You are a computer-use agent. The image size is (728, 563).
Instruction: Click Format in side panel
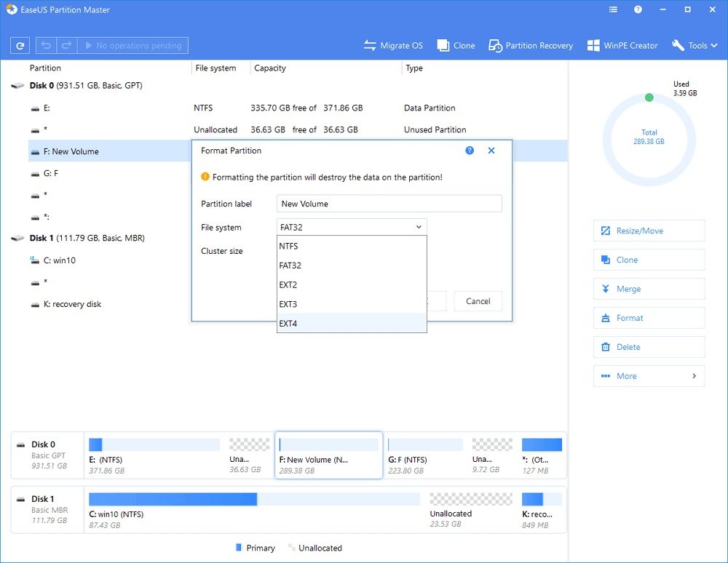click(649, 318)
